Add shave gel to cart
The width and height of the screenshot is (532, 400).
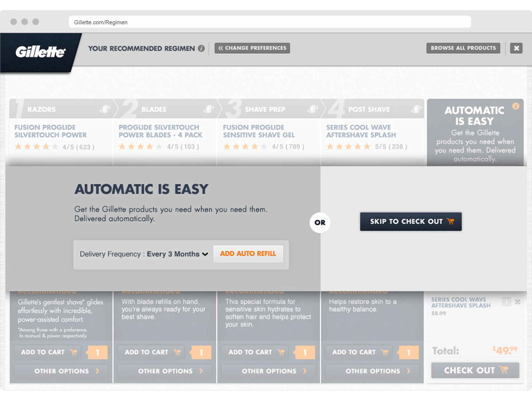click(255, 352)
